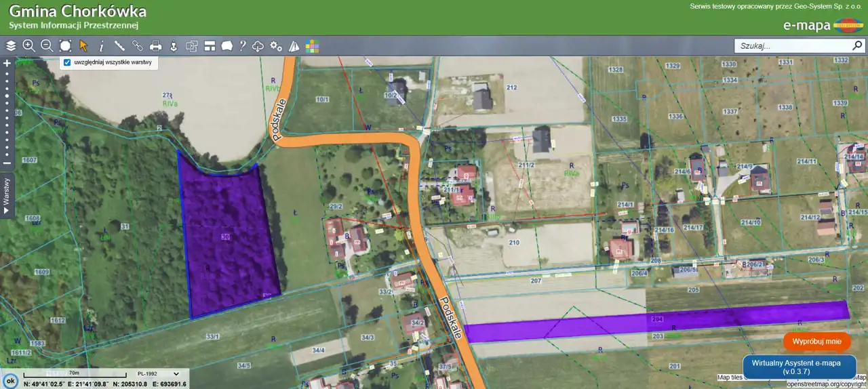
Task: Click the plus on zoom slider
Action: pos(7,63)
